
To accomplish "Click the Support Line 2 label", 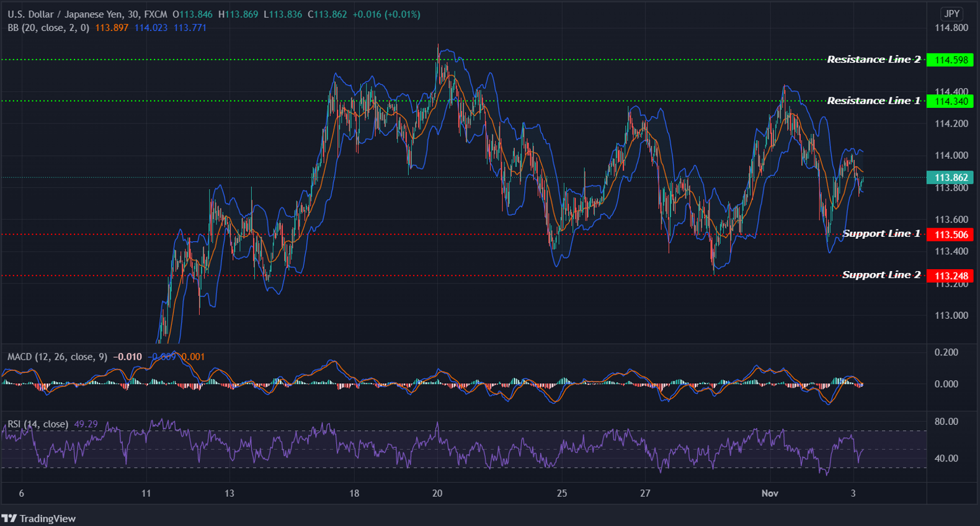I will (881, 275).
